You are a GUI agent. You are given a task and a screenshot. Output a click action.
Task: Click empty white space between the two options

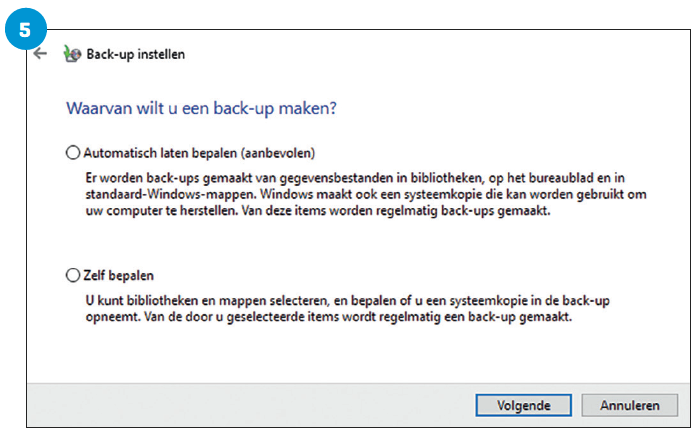point(354,244)
